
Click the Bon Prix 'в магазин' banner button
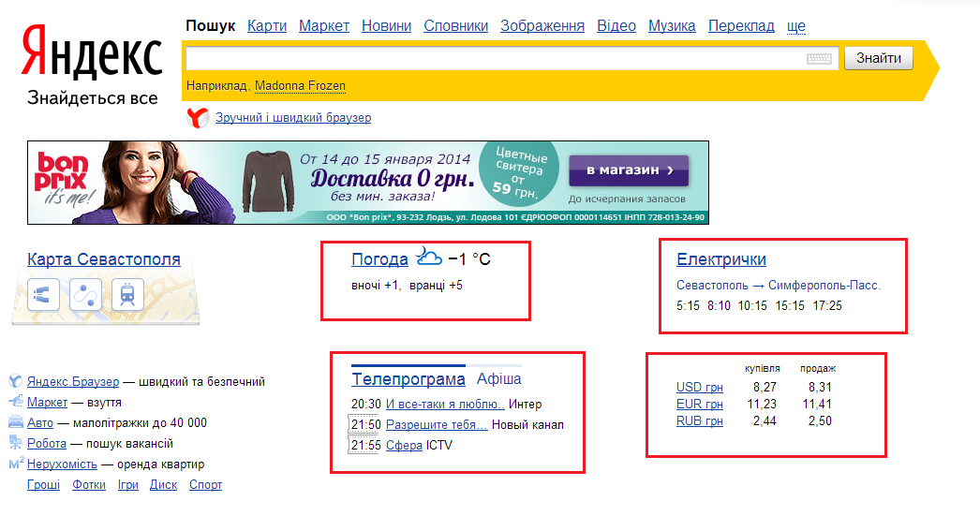pos(628,170)
